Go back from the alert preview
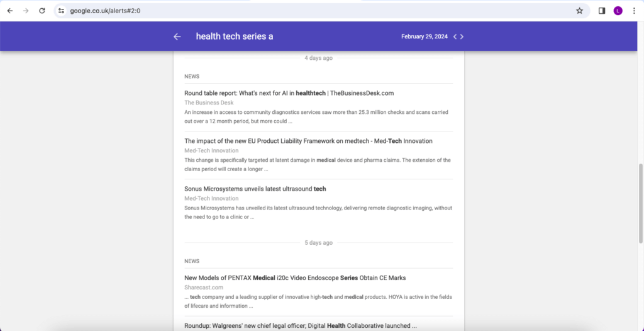The image size is (644, 331). coord(177,36)
